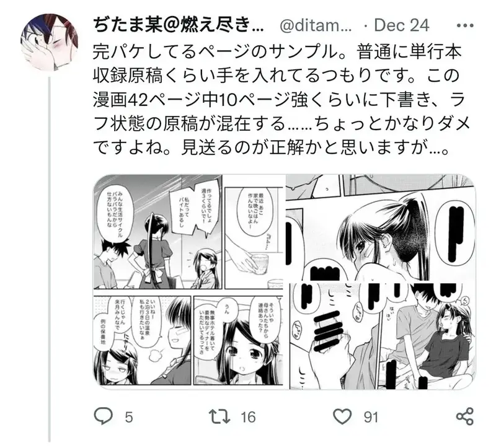Retweet this post using the arrows icon
The image size is (496, 448).
click(x=219, y=416)
